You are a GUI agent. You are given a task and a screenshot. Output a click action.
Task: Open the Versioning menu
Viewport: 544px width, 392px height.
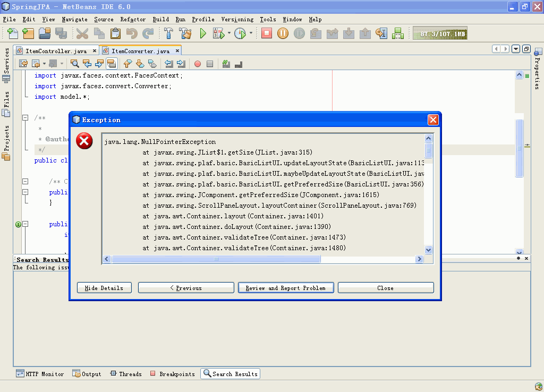pyautogui.click(x=237, y=20)
